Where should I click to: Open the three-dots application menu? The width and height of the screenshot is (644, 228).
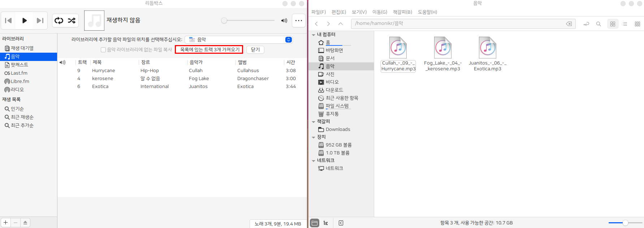tap(299, 21)
